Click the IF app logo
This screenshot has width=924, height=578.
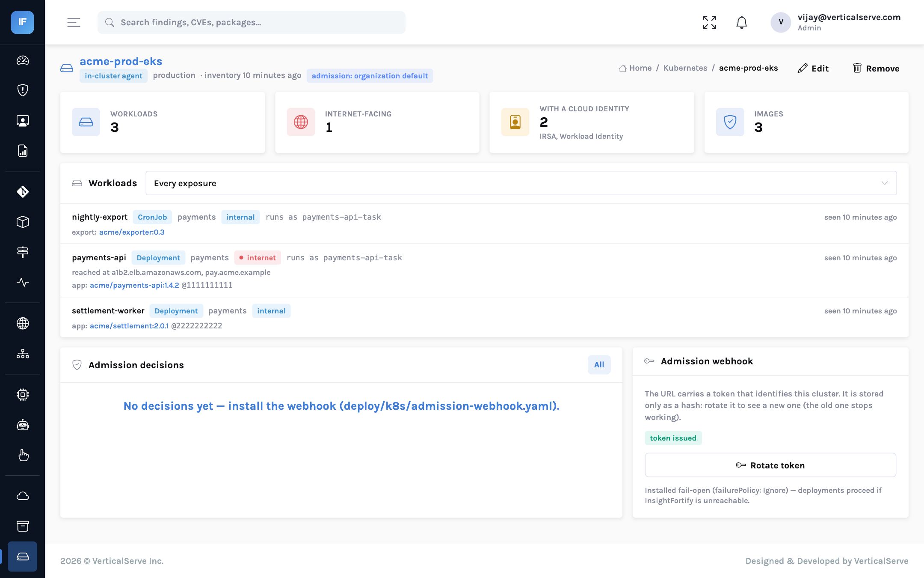tap(22, 22)
